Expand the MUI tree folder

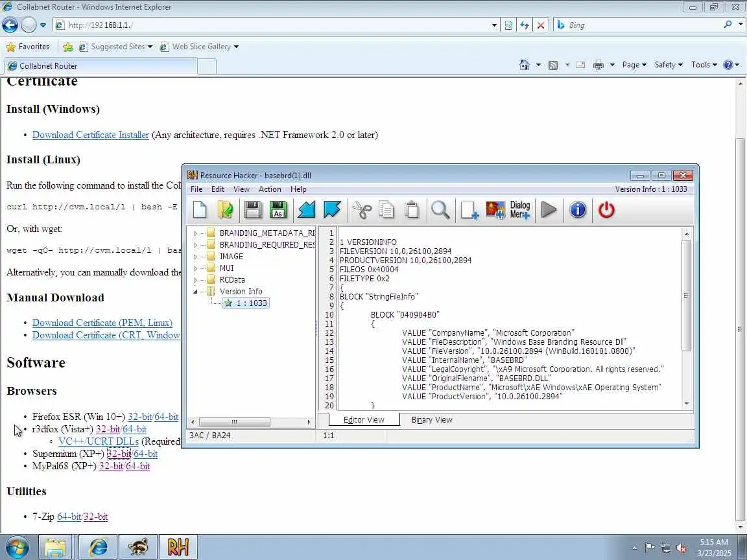(x=195, y=268)
